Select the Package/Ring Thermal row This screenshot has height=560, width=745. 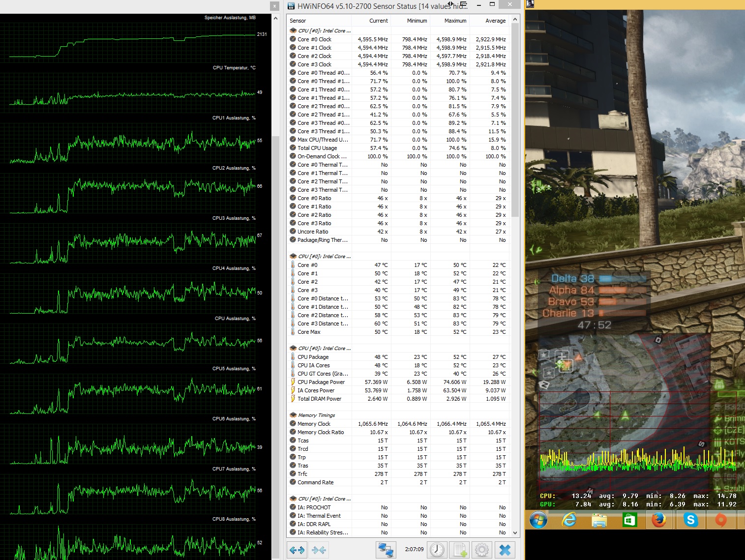[x=398, y=240]
